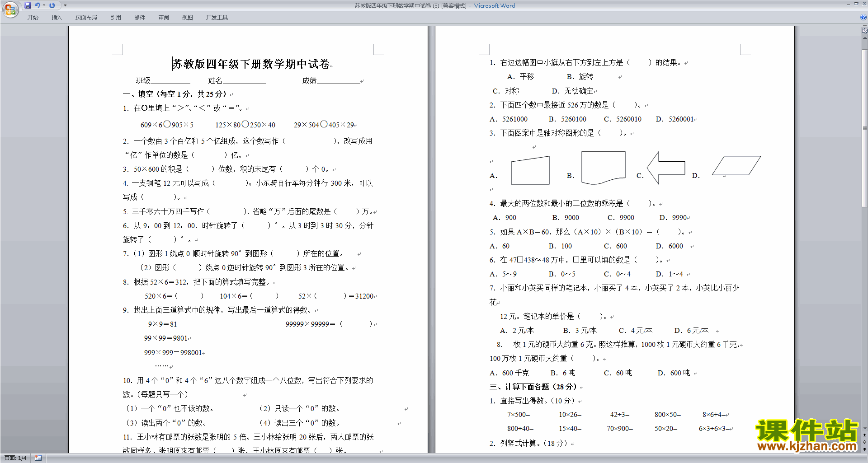Viewport: 868px width, 463px height.
Task: Click the expression 609×6○905×5
Action: 167,125
